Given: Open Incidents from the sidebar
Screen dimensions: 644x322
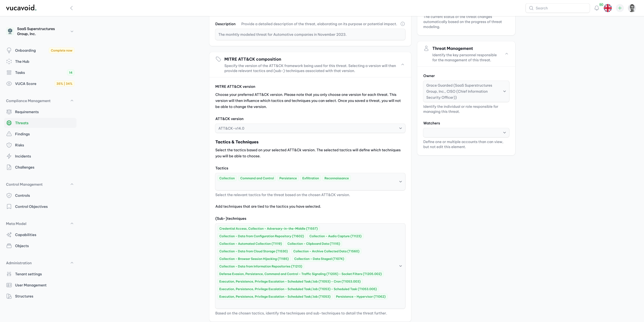Looking at the screenshot, I should pyautogui.click(x=23, y=156).
